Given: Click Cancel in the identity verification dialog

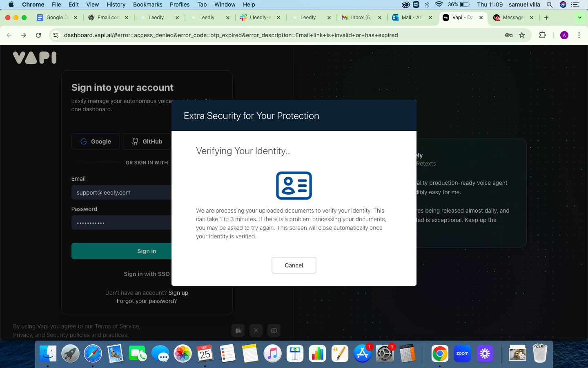Looking at the screenshot, I should click(294, 265).
